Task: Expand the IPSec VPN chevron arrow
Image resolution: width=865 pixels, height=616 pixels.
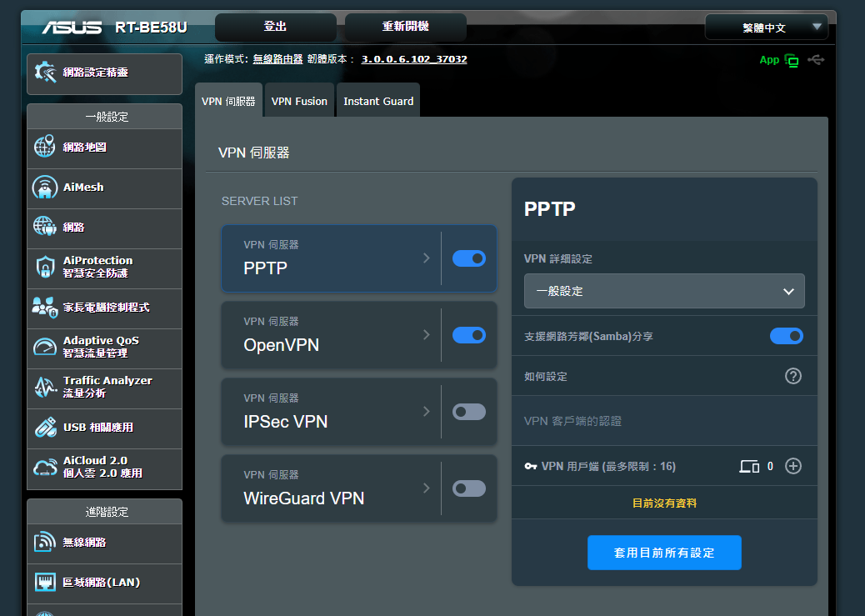Action: [x=427, y=411]
